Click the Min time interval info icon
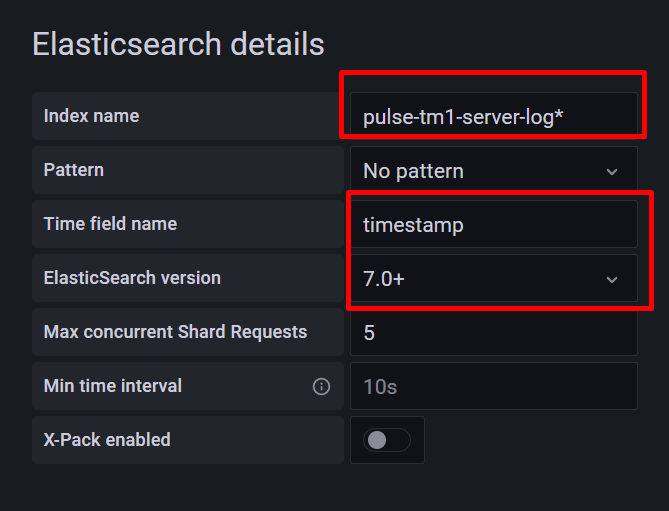The height and width of the screenshot is (511, 669). click(x=321, y=386)
